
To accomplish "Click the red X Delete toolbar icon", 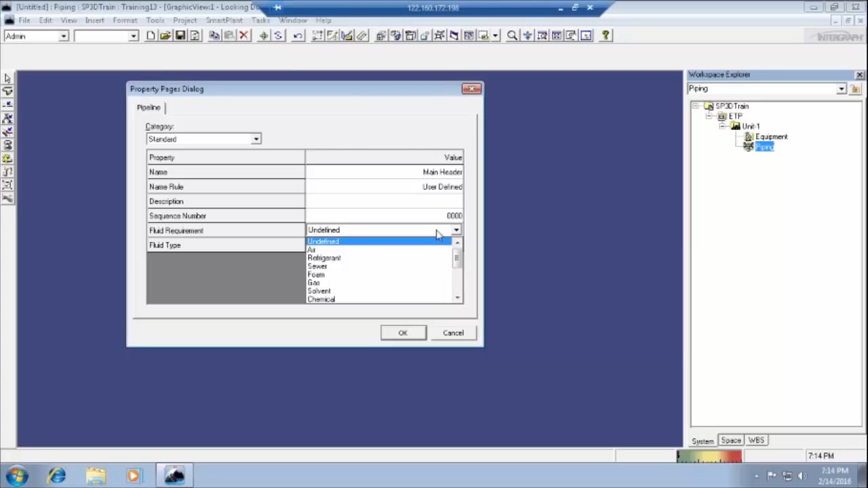I will (x=244, y=36).
